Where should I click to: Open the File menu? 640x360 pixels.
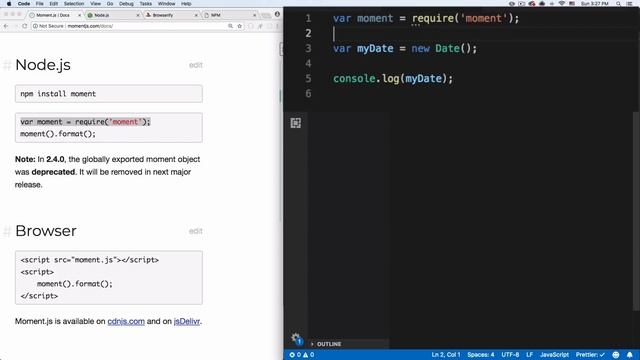(40, 4)
